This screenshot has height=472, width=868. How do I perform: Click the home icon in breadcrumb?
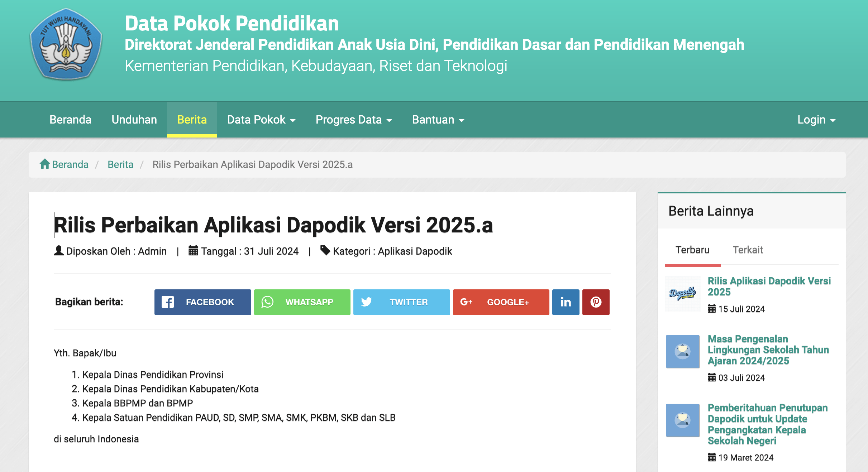click(45, 164)
